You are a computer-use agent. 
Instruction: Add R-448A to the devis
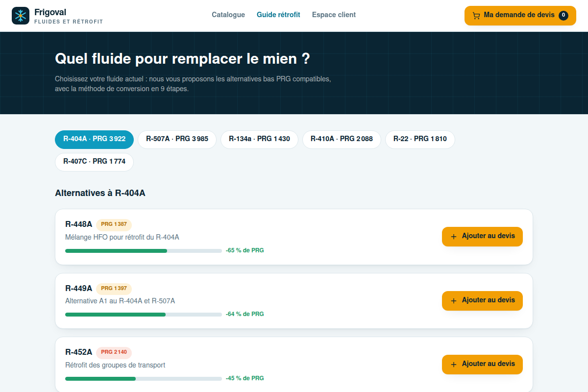point(482,237)
